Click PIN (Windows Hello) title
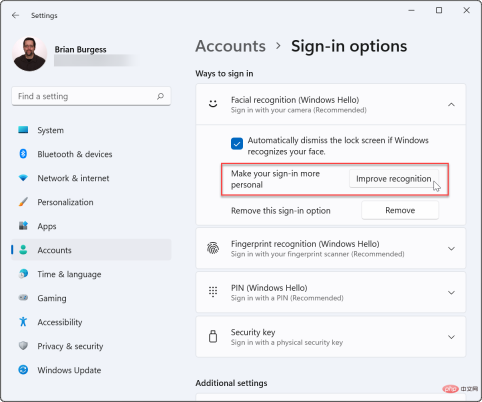Screen dimensions: 482x402 point(269,288)
